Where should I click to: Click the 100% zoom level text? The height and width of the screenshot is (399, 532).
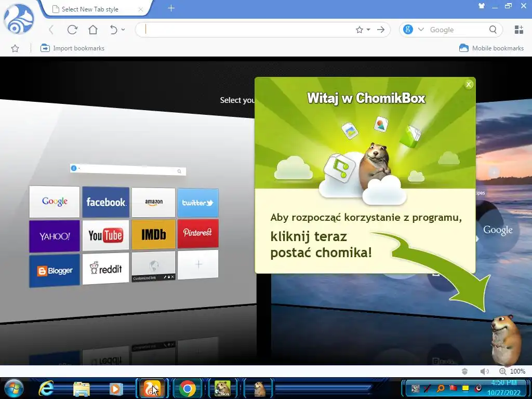click(x=517, y=371)
